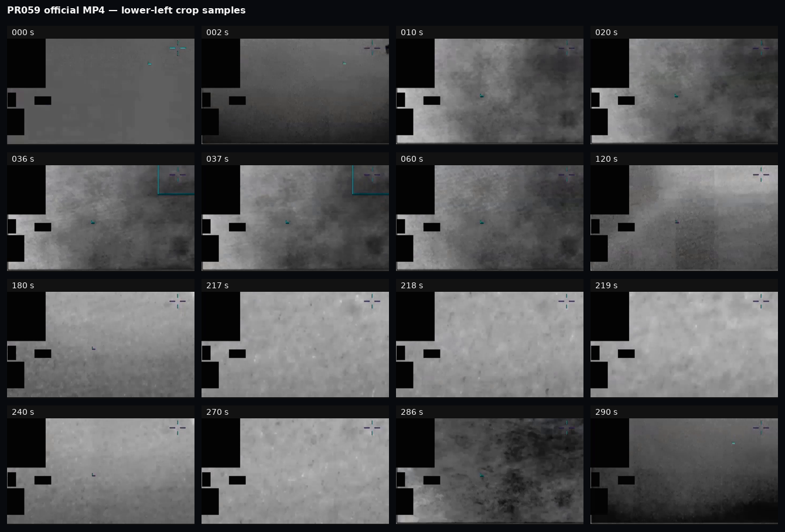Click the dark target marker in 180 s frame
785x532 pixels.
94,349
